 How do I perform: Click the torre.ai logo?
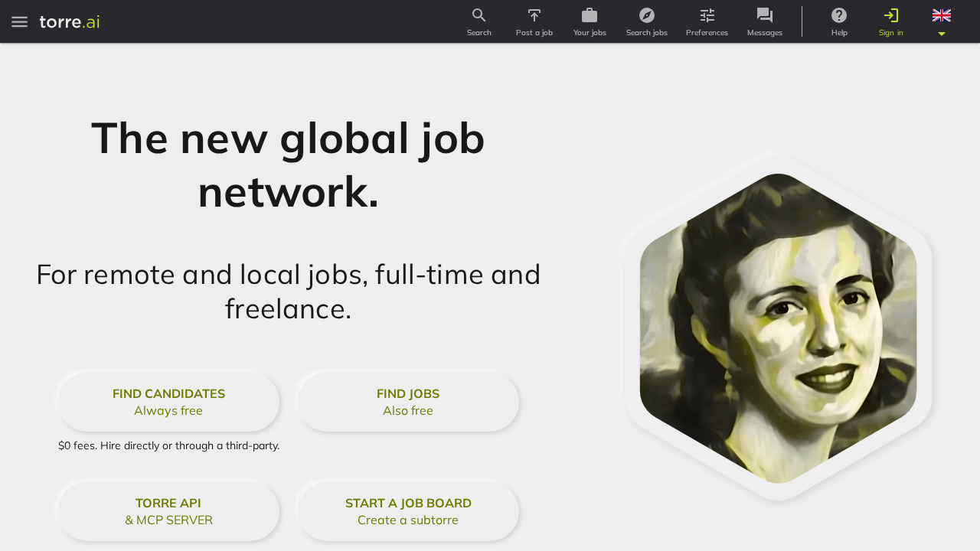click(70, 21)
